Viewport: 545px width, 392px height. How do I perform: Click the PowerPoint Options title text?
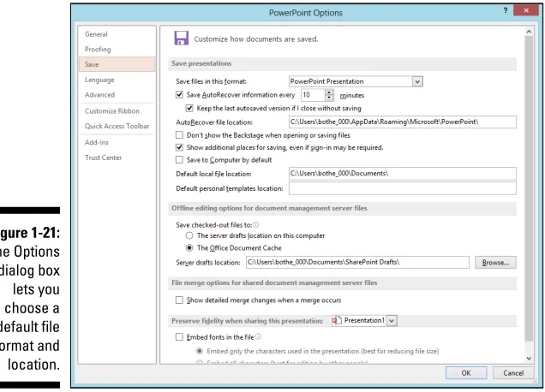[306, 13]
